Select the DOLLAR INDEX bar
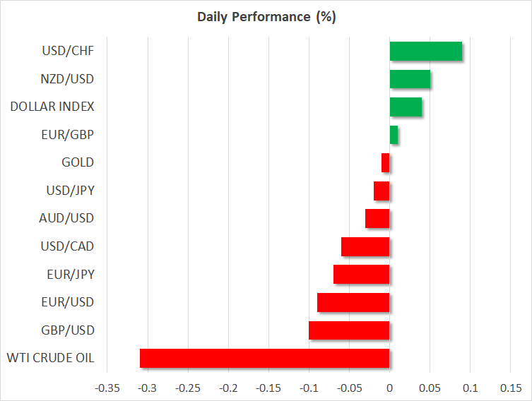This screenshot has width=532, height=401. click(x=406, y=107)
